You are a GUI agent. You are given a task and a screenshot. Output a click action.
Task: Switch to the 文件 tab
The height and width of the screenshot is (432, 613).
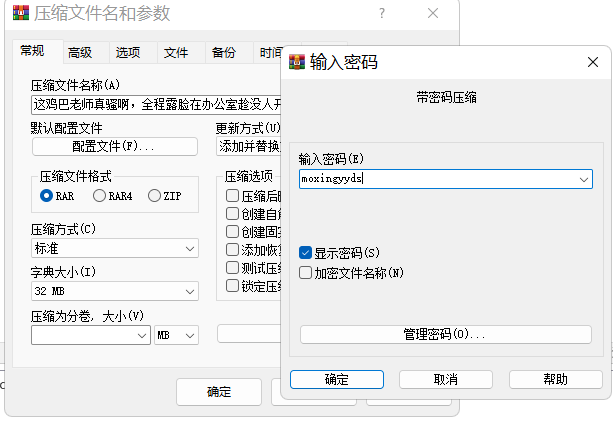pyautogui.click(x=176, y=53)
